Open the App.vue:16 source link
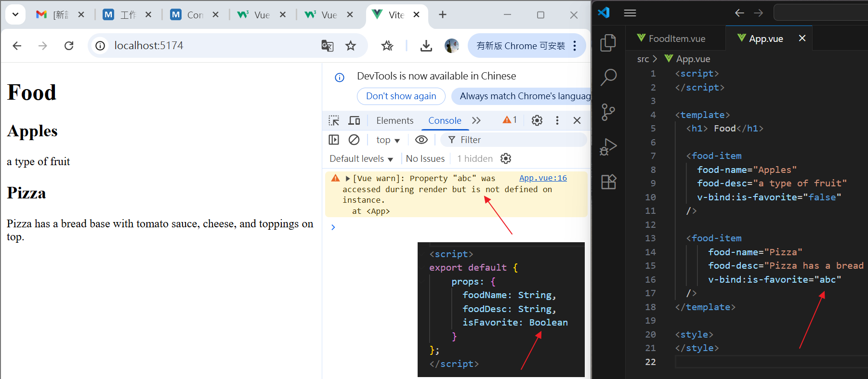 [542, 178]
